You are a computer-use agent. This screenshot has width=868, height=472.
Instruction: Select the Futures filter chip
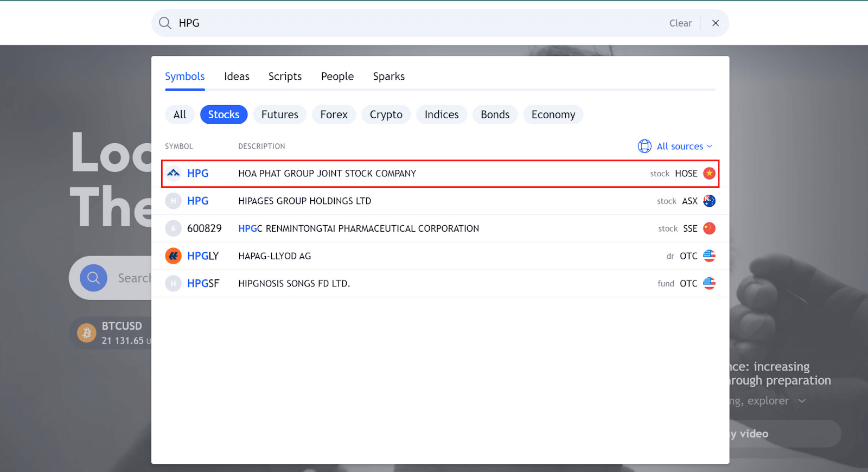(280, 114)
